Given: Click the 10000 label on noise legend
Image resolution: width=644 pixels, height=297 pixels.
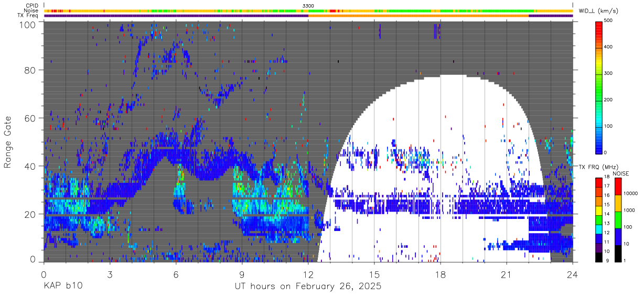Looking at the screenshot, I should point(631,193).
